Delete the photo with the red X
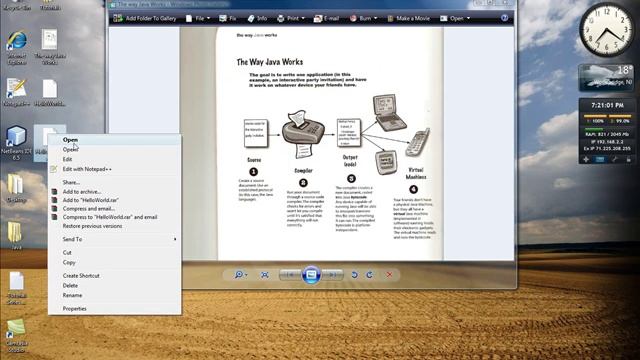The image size is (640, 360). coord(389,275)
